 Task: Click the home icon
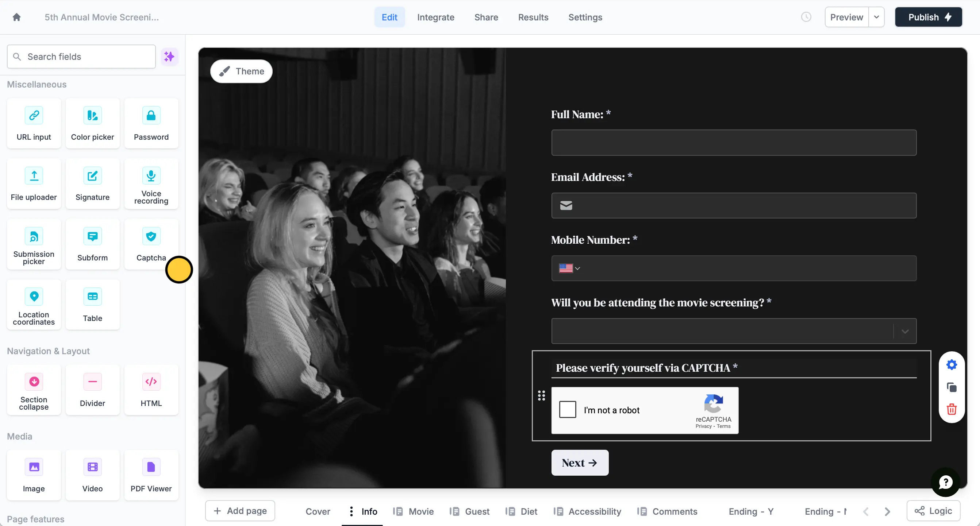tap(16, 17)
